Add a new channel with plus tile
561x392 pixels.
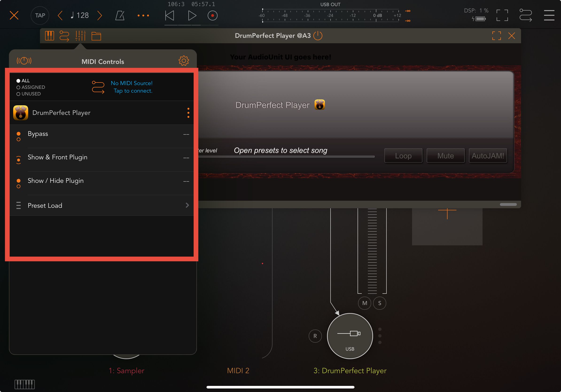(x=447, y=226)
